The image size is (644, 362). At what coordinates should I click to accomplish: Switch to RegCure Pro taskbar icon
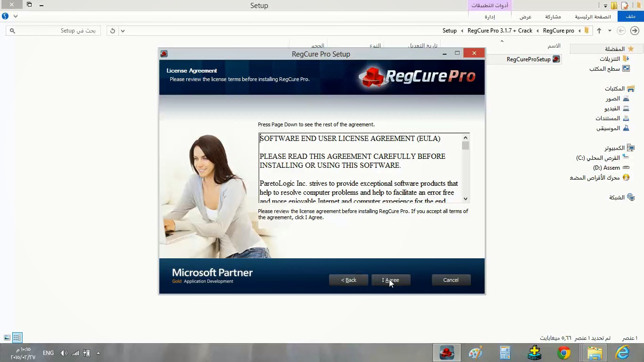point(446,353)
